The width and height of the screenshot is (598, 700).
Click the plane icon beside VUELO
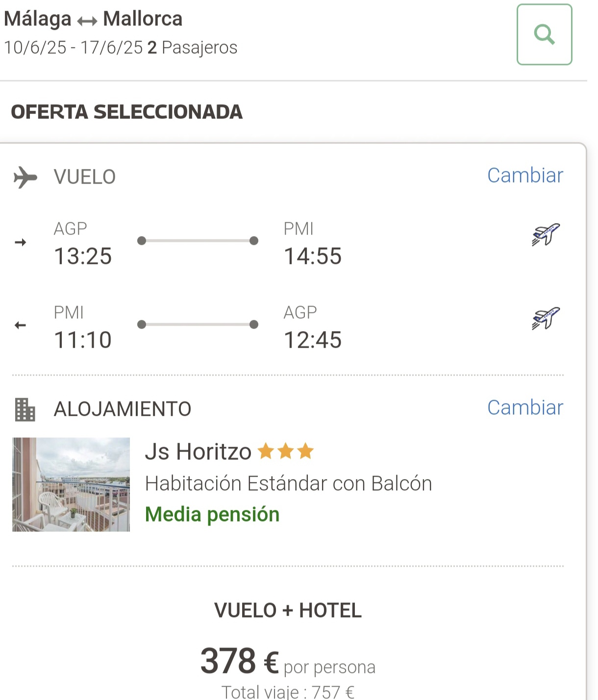(25, 177)
